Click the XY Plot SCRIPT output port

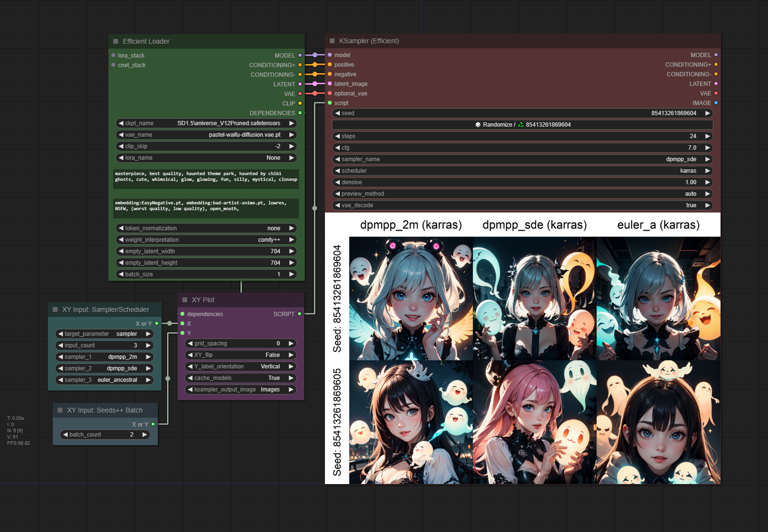300,314
